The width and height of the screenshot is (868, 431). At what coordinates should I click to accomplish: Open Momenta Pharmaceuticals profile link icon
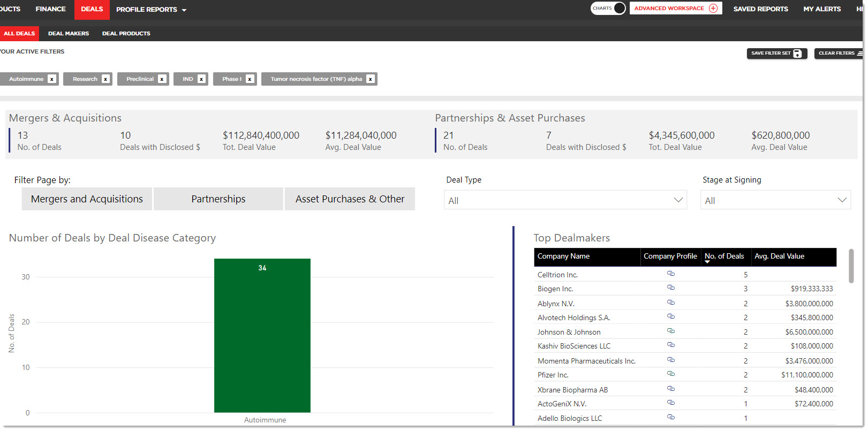[x=670, y=360]
